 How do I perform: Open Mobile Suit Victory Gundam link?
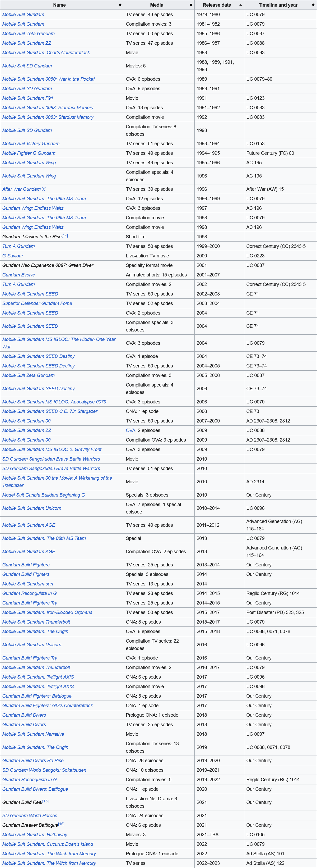pos(31,144)
